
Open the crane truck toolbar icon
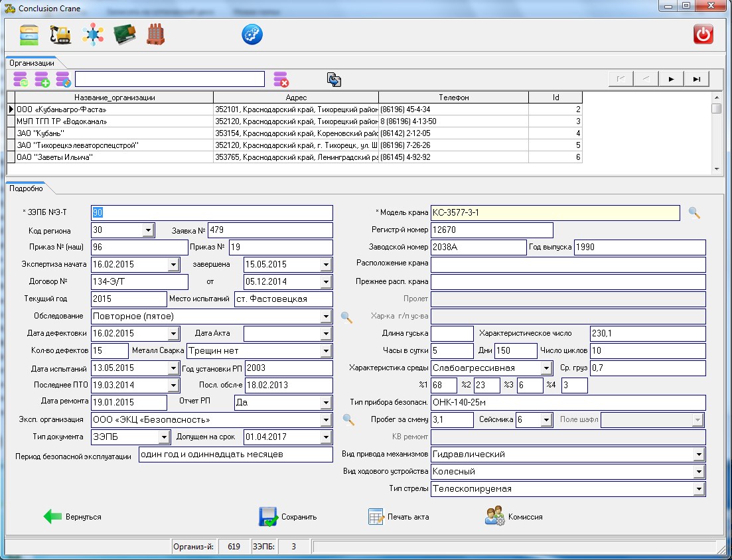(x=61, y=35)
